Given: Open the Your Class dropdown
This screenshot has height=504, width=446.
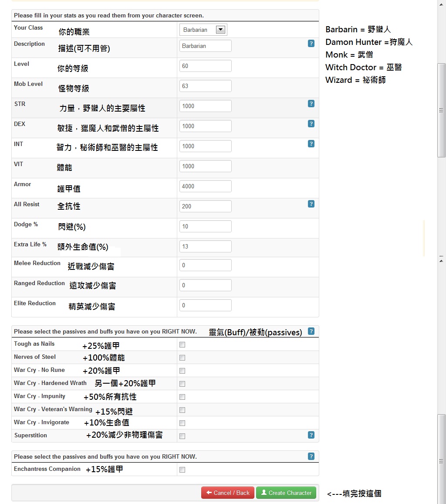Looking at the screenshot, I should (203, 30).
